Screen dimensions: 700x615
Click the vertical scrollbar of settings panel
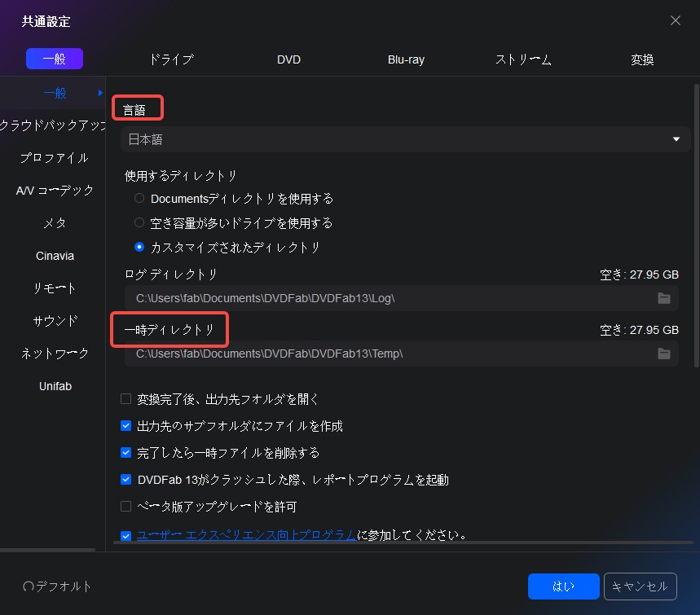coord(696,226)
